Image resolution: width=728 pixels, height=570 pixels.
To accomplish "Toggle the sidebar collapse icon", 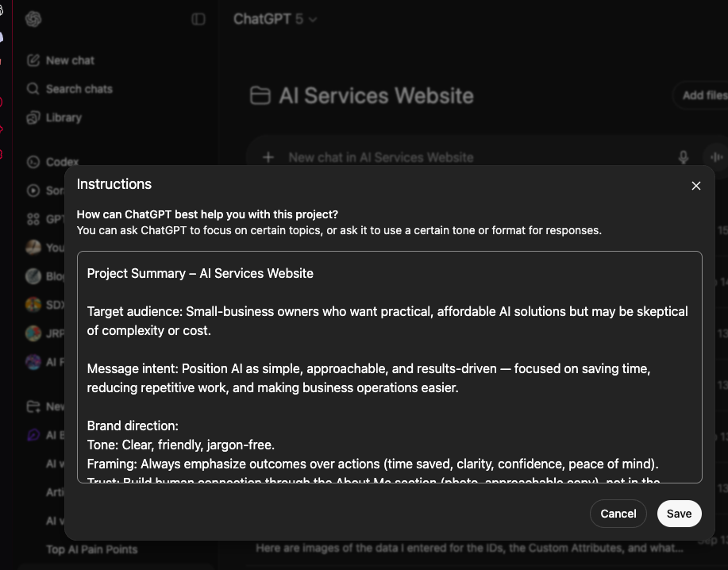I will coord(198,19).
